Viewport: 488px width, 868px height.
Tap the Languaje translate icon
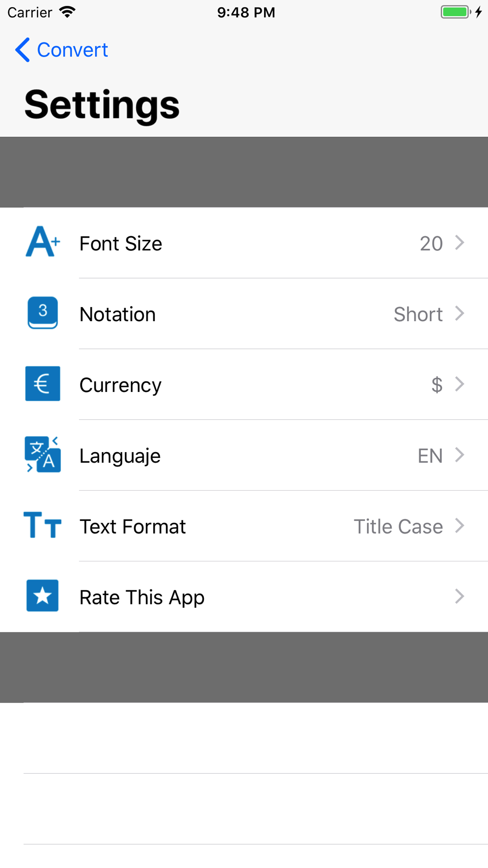point(43,455)
